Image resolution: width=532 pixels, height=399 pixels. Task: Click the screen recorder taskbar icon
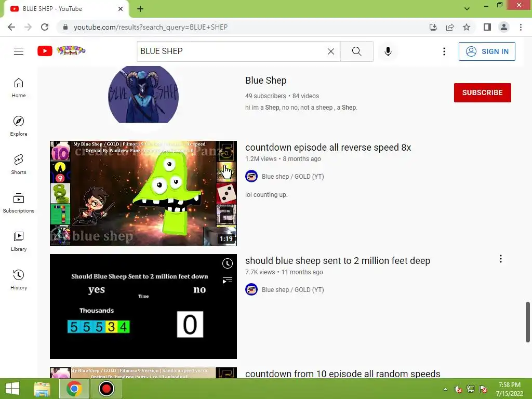pos(106,389)
